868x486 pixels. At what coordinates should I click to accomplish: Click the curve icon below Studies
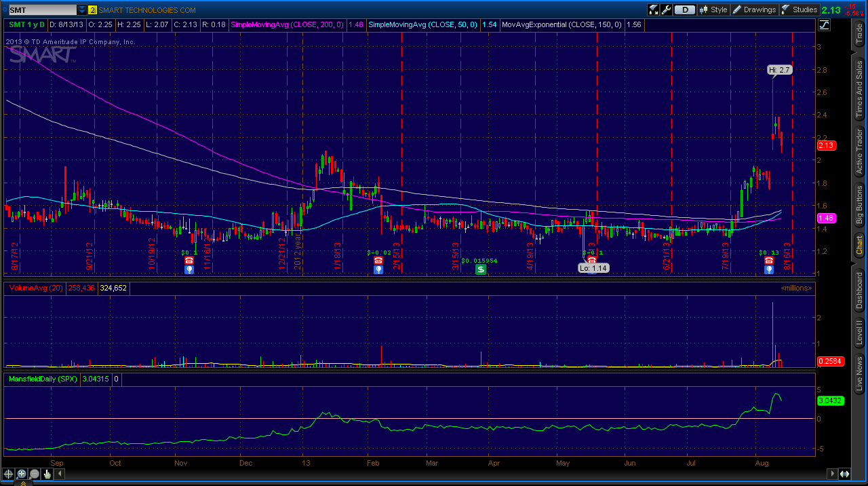[x=825, y=25]
